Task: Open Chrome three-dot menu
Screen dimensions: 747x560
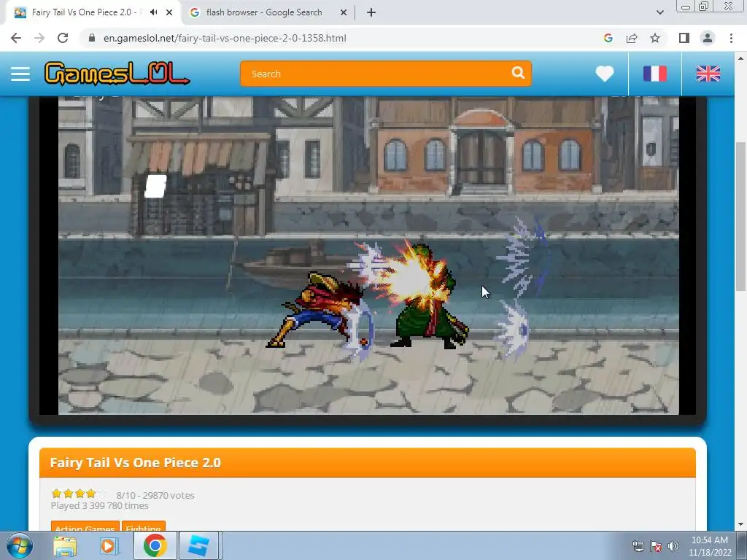Action: [x=731, y=38]
